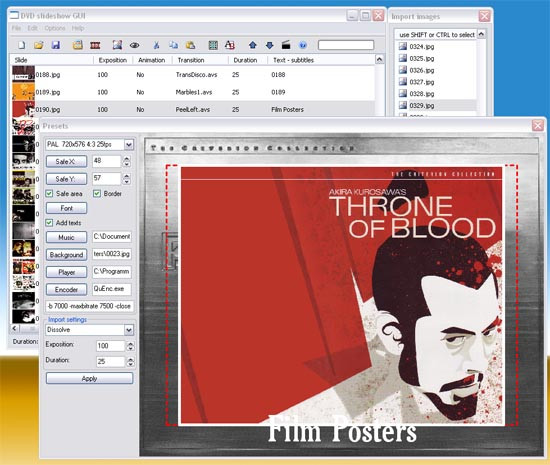Screen dimensions: 550x465
Task: Click the file icon beside 0324.jpg
Action: point(403,46)
